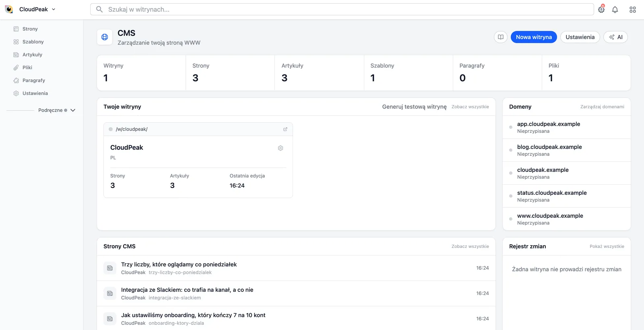Screen dimensions: 644x330
Task: Click the AI button
Action: [x=615, y=37]
